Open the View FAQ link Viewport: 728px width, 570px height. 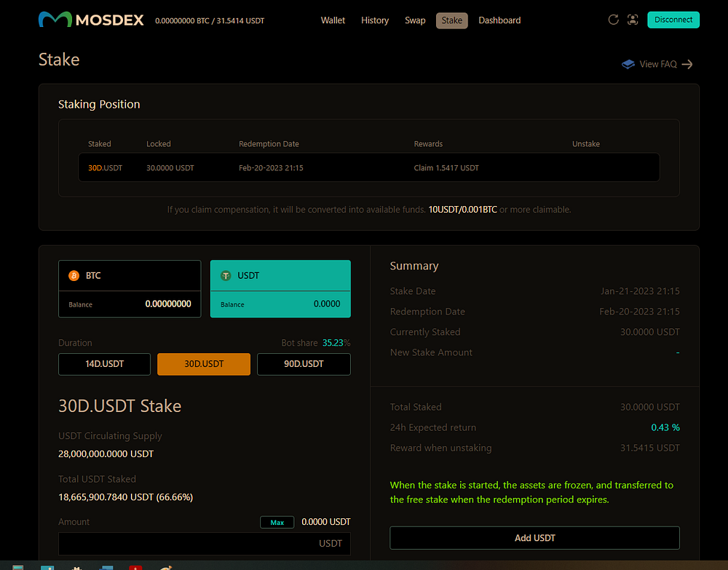(x=658, y=64)
